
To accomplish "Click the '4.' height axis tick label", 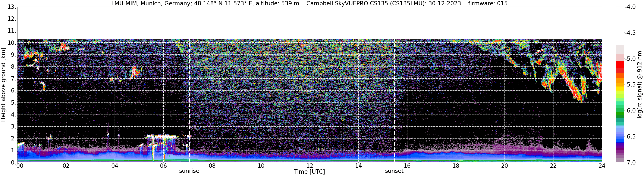I will click(13, 114).
